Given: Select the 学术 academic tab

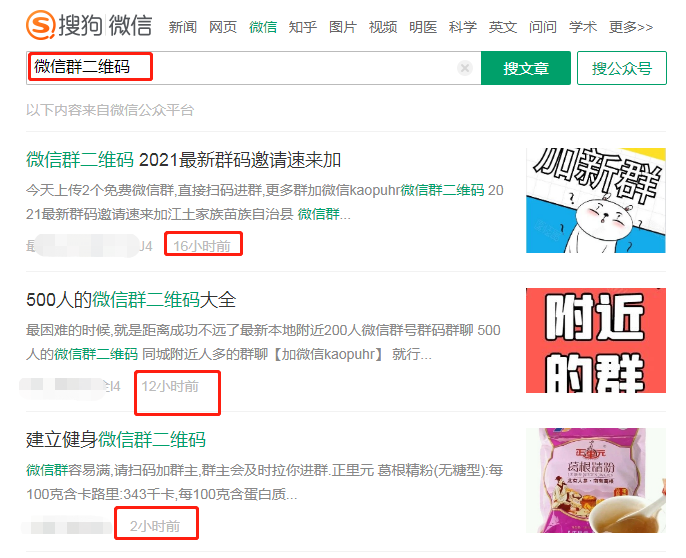Looking at the screenshot, I should (x=583, y=27).
